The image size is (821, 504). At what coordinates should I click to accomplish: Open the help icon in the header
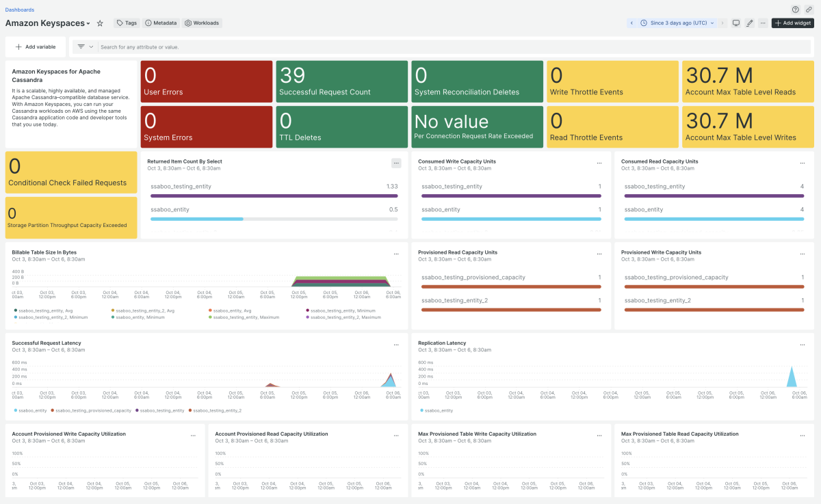click(796, 10)
